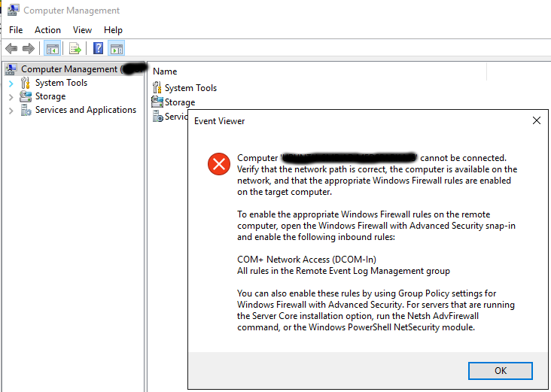Select Computer Management root tree item

[75, 69]
